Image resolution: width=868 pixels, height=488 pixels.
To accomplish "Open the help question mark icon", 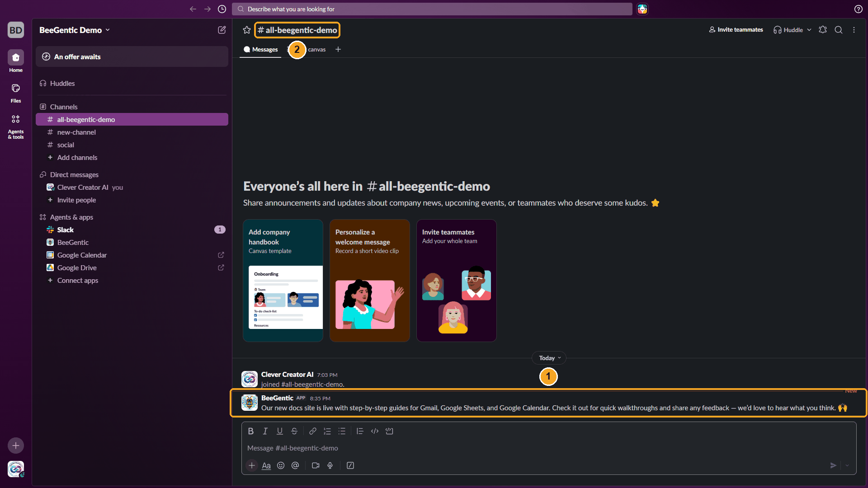I will [859, 9].
